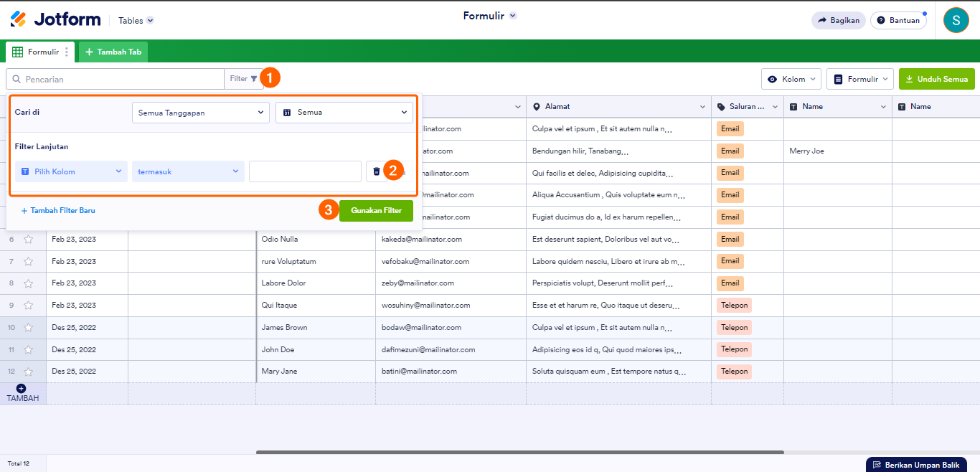Click the Jotform logo
The image size is (980, 472).
[55, 19]
